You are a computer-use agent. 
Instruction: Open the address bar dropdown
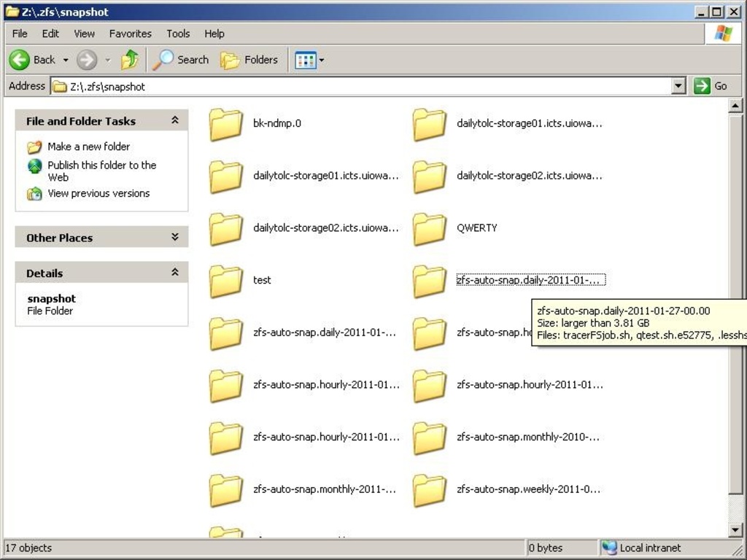pyautogui.click(x=679, y=85)
